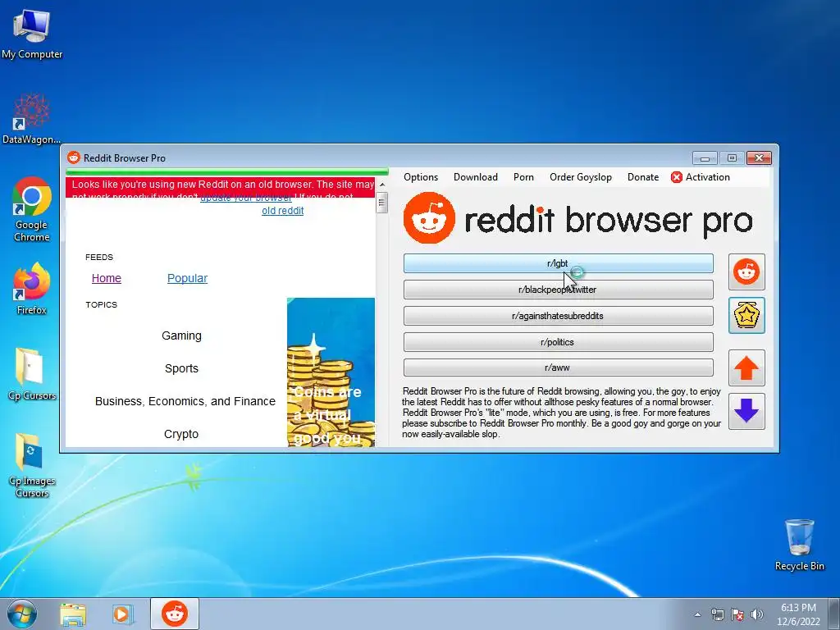This screenshot has width=840, height=630.
Task: Click the web pane scrollbar thumb
Action: pyautogui.click(x=382, y=203)
